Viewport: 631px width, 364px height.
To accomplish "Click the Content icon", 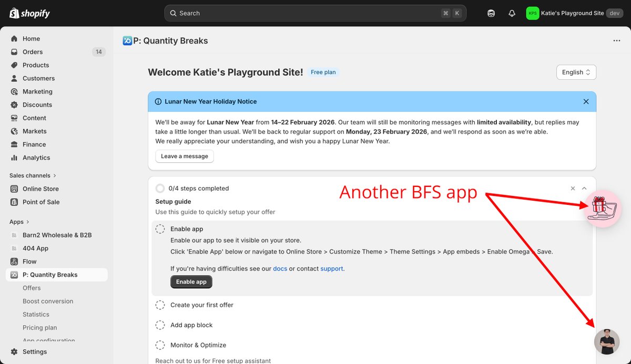I will (14, 118).
